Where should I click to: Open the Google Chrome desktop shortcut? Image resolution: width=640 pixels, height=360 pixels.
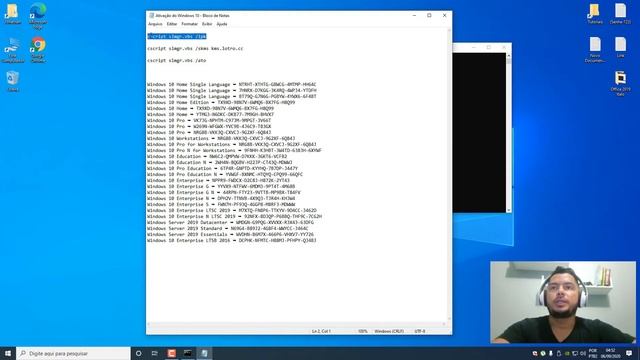click(38, 50)
